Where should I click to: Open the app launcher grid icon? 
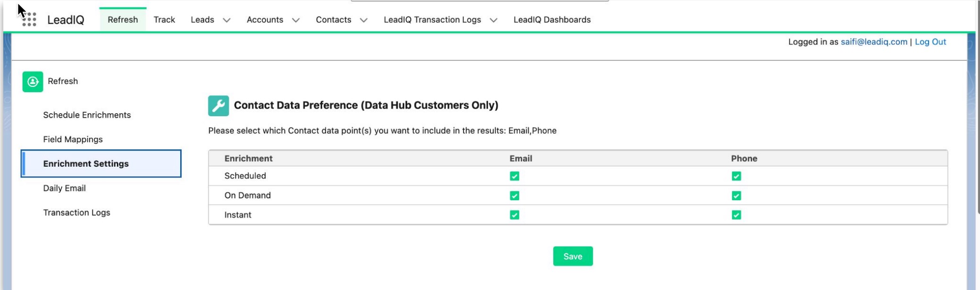coord(29,19)
